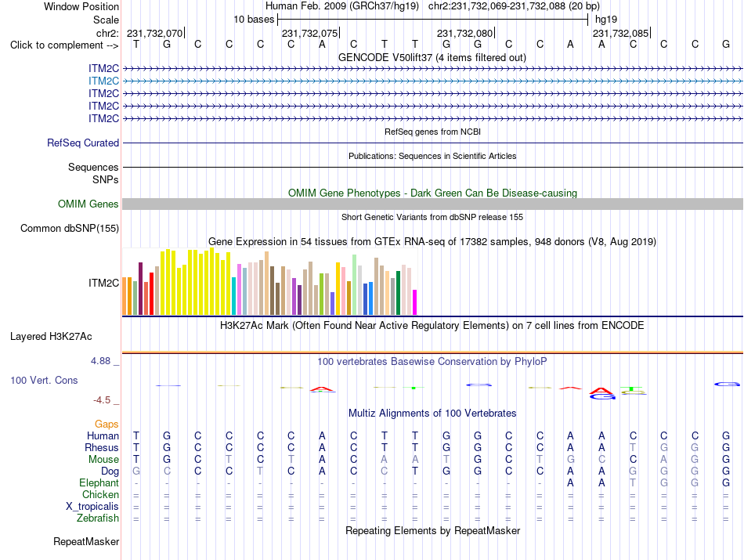Open the OMIM Genes track label

88,204
